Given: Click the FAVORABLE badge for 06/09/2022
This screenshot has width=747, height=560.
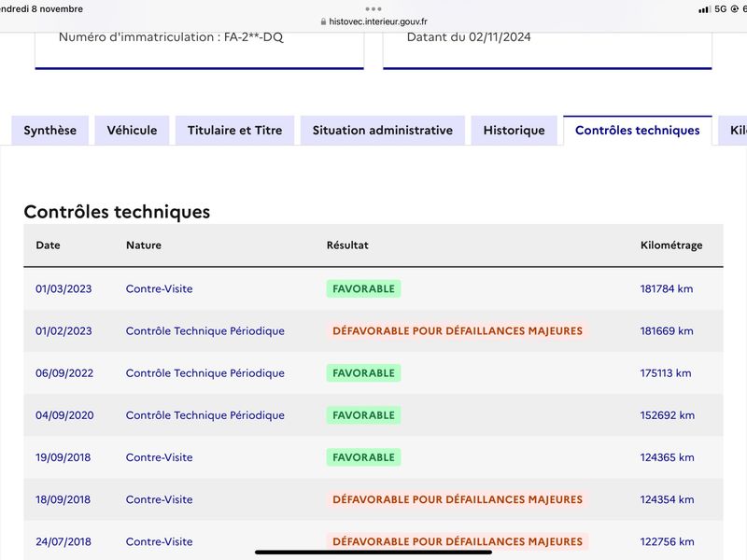Looking at the screenshot, I should 363,372.
